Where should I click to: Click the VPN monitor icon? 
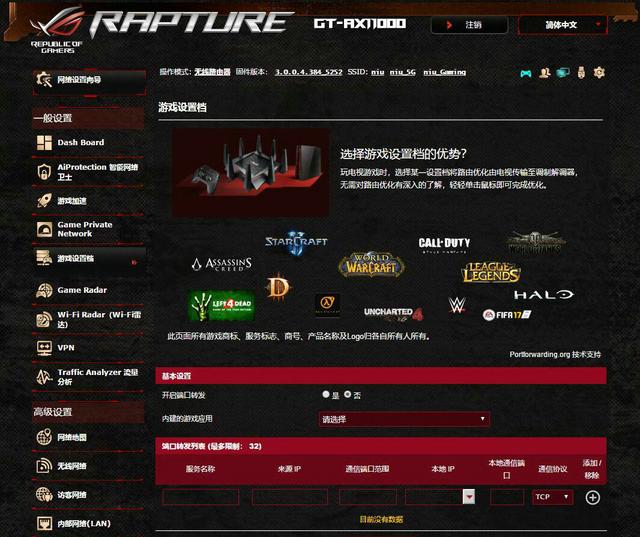(44, 348)
